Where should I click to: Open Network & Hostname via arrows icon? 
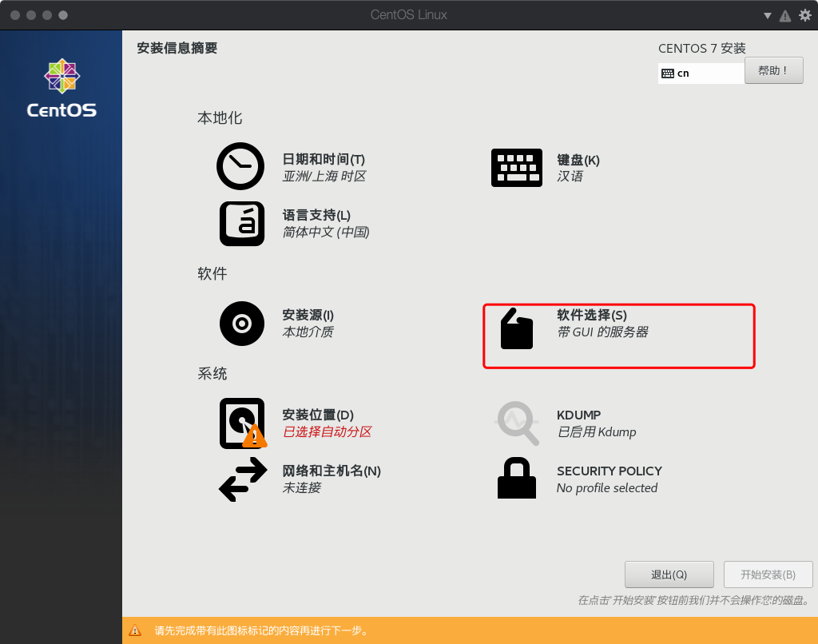pos(242,479)
